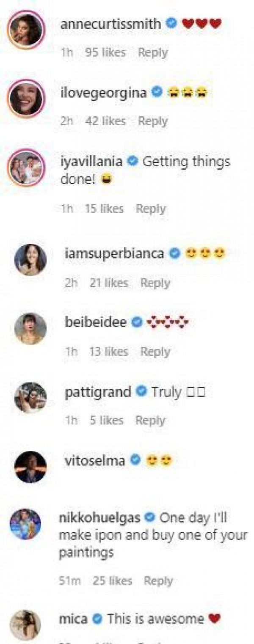
Task: Click the pattigrand username
Action: (98, 392)
